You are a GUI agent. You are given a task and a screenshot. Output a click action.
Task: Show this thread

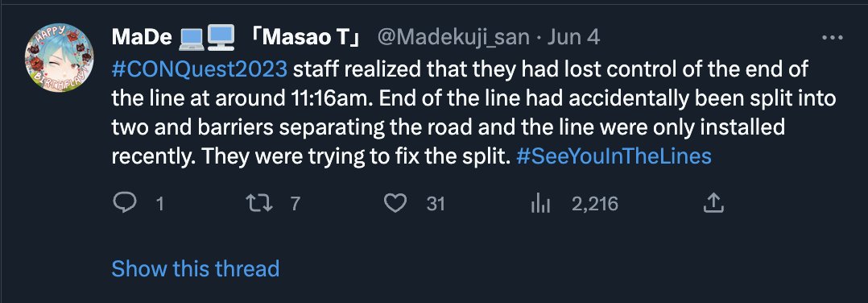196,268
